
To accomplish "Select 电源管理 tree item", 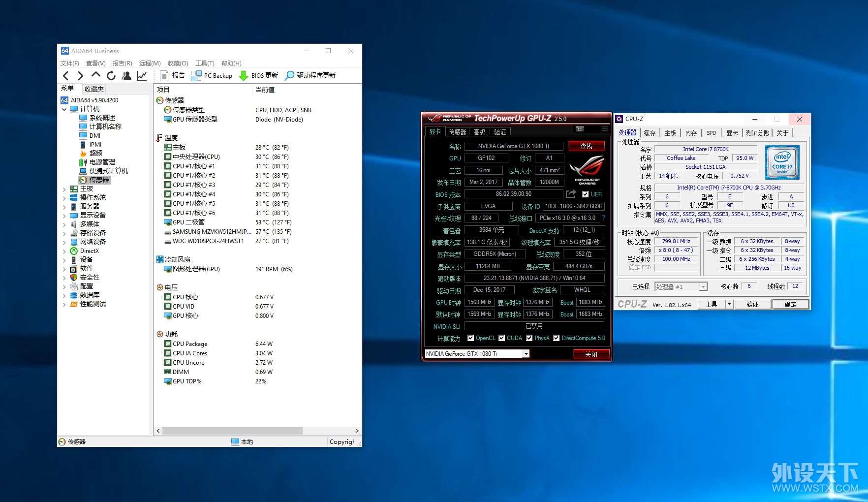I will (97, 162).
